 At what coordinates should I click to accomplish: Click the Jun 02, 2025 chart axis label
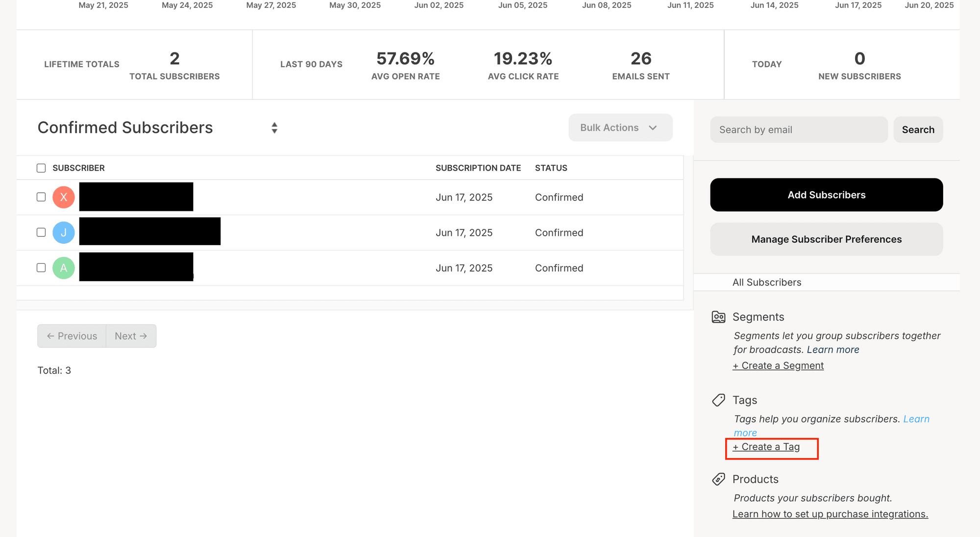point(439,5)
